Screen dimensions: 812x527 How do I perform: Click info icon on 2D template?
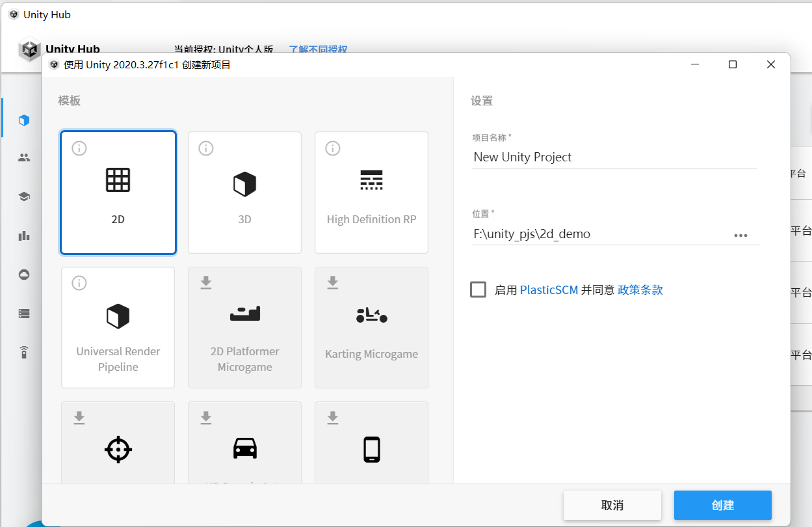pyautogui.click(x=79, y=148)
